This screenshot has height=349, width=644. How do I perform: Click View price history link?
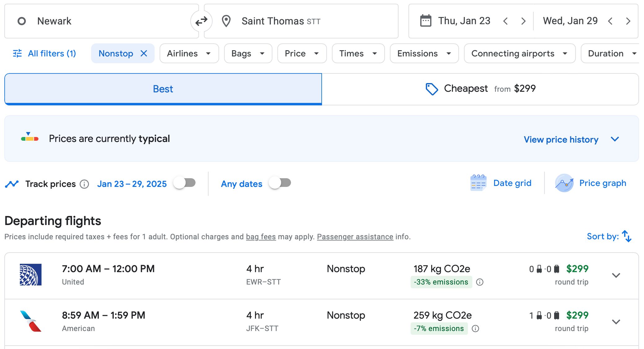(561, 139)
